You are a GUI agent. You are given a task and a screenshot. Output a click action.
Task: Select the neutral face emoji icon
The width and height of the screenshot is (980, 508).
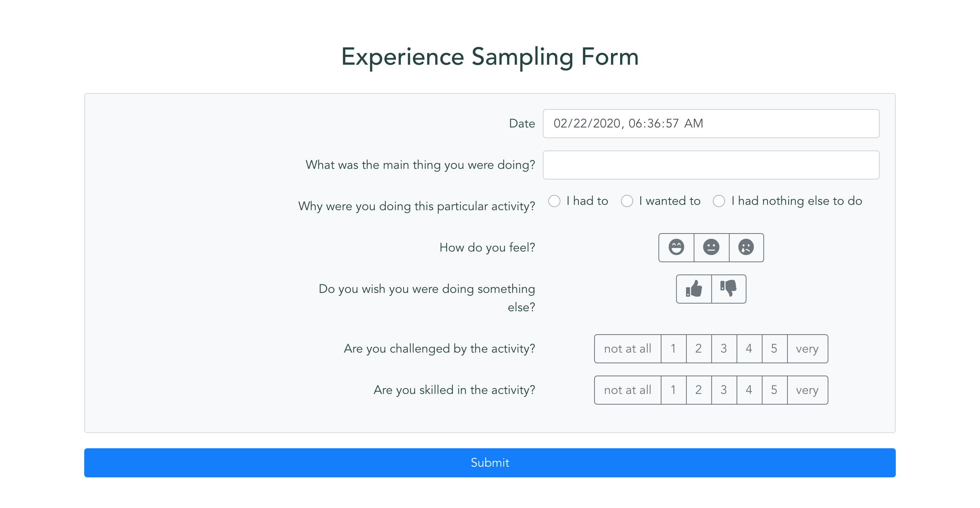coord(710,248)
